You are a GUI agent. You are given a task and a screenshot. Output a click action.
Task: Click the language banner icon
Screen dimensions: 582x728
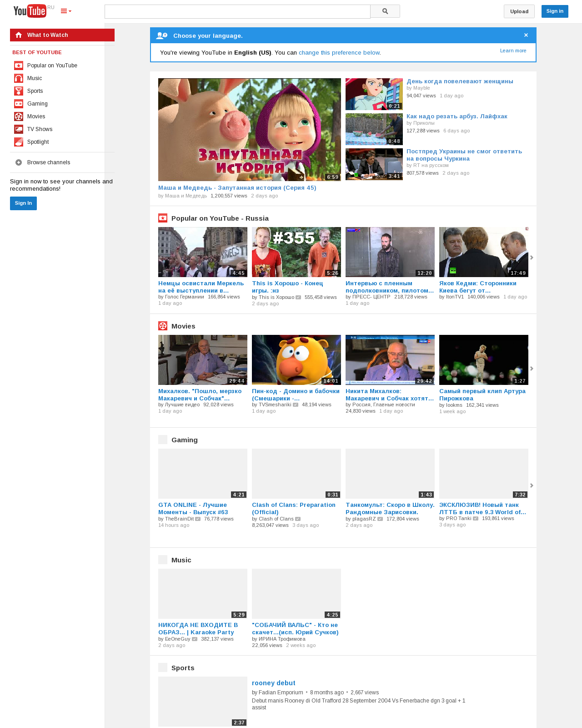coord(161,35)
